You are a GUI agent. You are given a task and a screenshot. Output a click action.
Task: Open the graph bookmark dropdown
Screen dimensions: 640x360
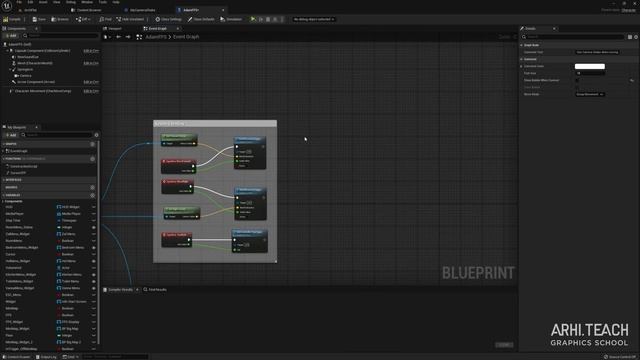[107, 37]
